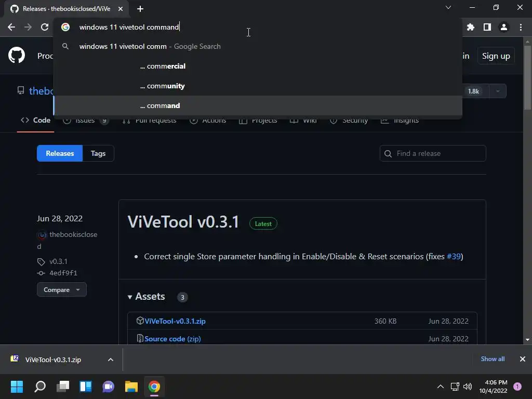Open Chrome profile avatar
532x399 pixels.
pos(504,27)
